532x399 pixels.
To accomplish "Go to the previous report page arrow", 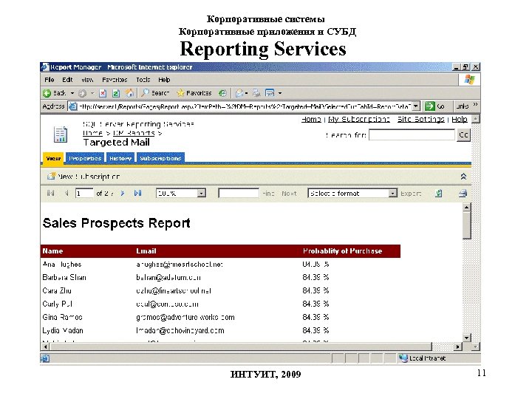I will [x=66, y=193].
